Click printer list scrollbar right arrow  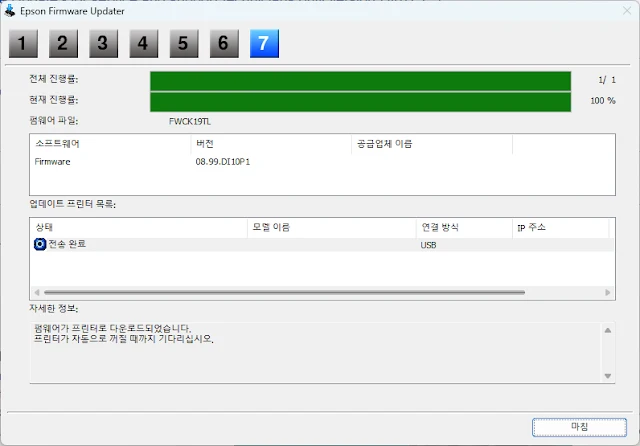point(609,292)
